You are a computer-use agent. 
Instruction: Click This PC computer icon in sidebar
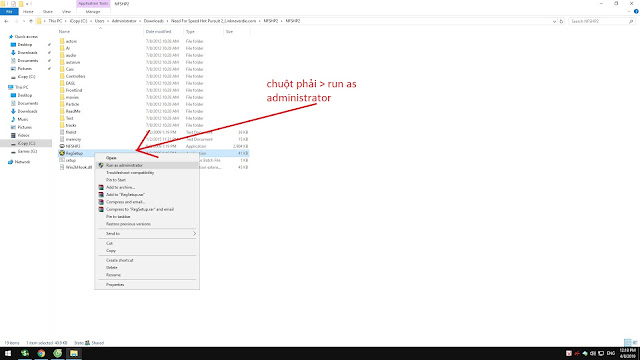11,87
